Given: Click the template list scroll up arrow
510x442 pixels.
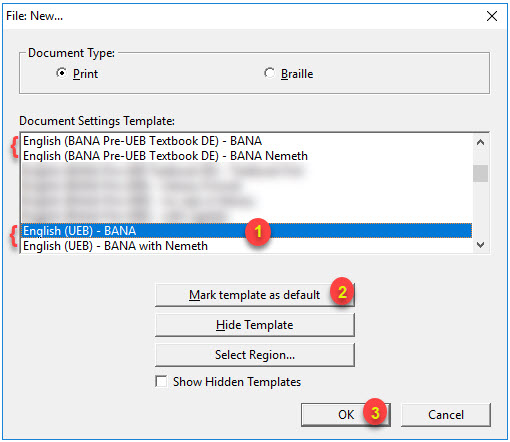Looking at the screenshot, I should click(x=480, y=143).
